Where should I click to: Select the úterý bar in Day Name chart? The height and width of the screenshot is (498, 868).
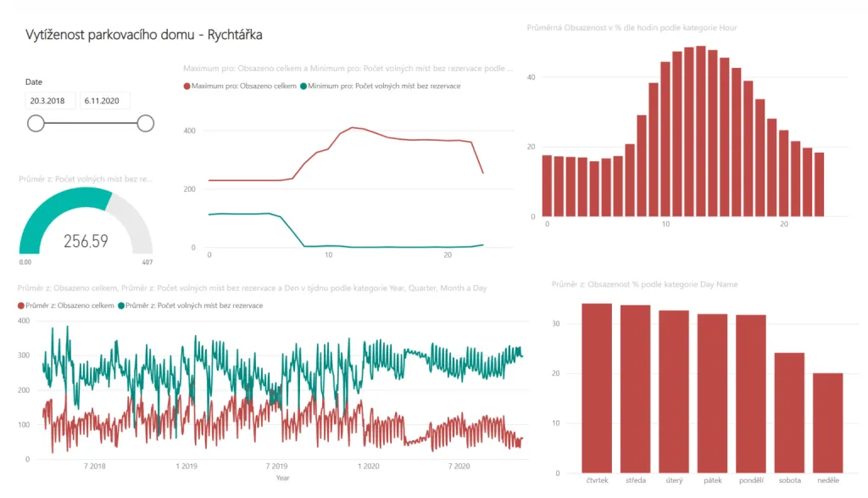pos(674,392)
